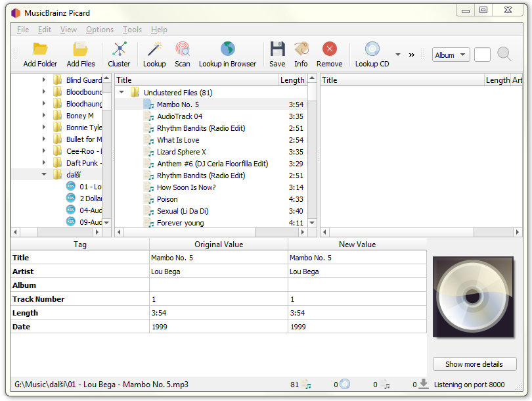
Task: Open the Options menu
Action: pos(100,30)
